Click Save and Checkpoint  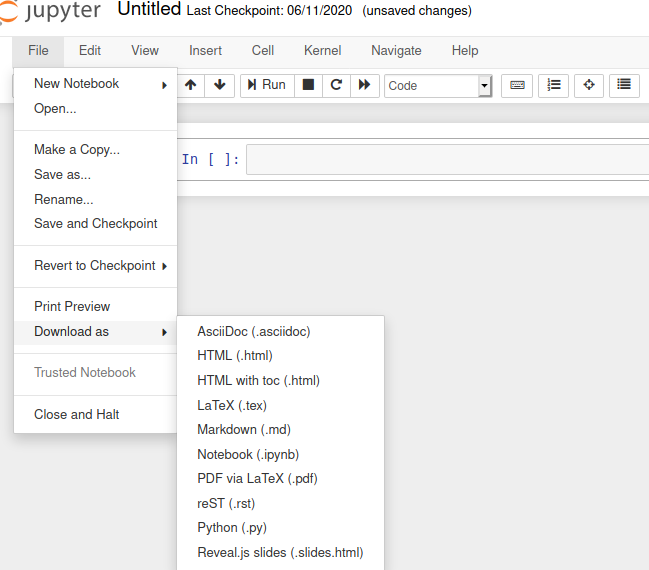96,224
